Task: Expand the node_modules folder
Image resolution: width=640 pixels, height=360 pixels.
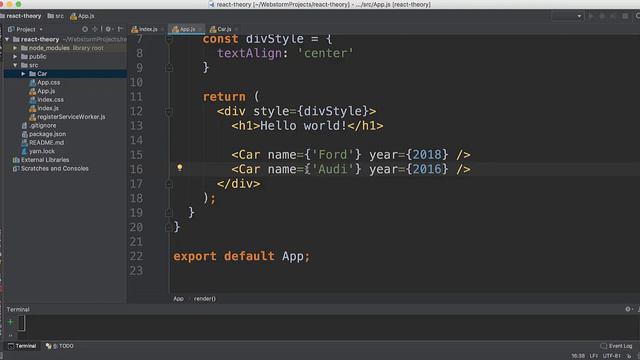Action: point(15,48)
